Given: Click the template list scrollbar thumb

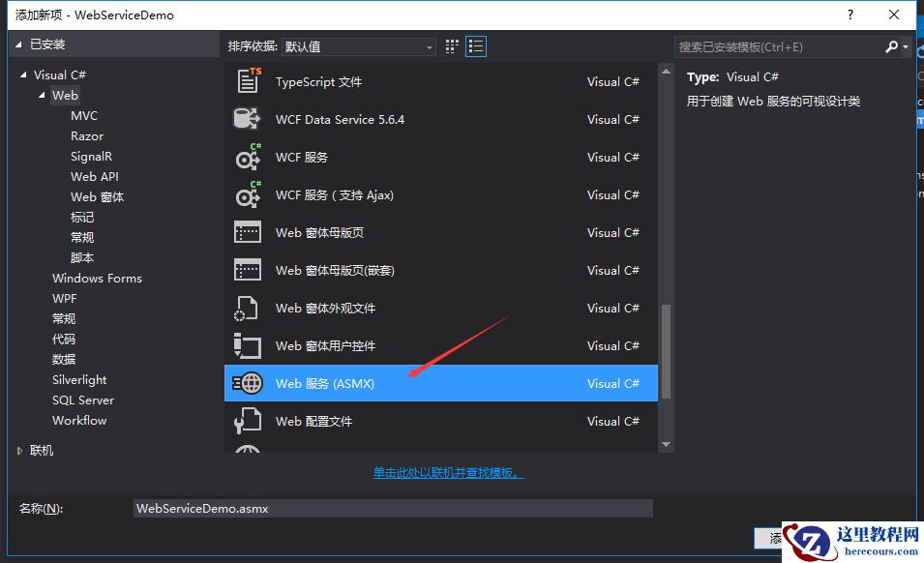Looking at the screenshot, I should (x=666, y=351).
